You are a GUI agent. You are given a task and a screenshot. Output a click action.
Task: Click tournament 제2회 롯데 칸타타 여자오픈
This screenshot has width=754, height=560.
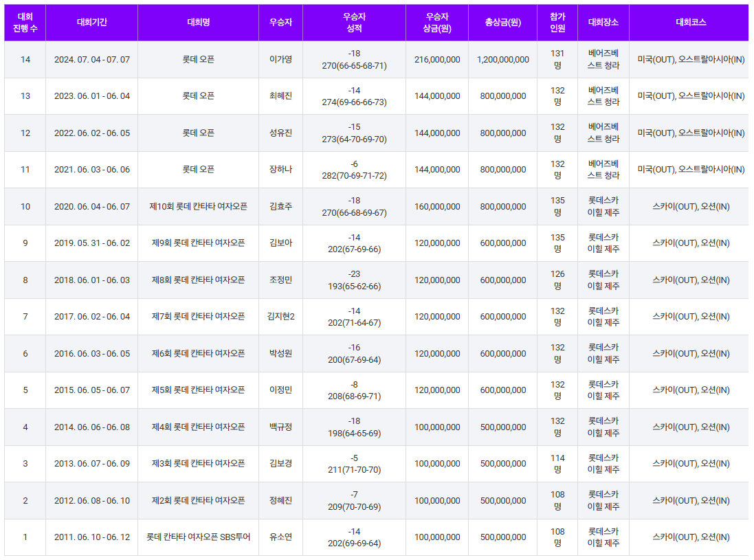click(x=198, y=501)
